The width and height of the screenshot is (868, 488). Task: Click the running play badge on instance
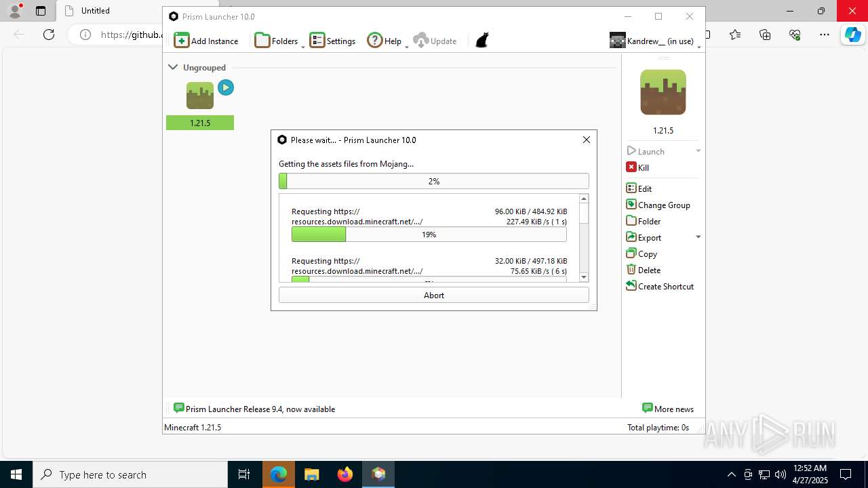click(x=226, y=87)
